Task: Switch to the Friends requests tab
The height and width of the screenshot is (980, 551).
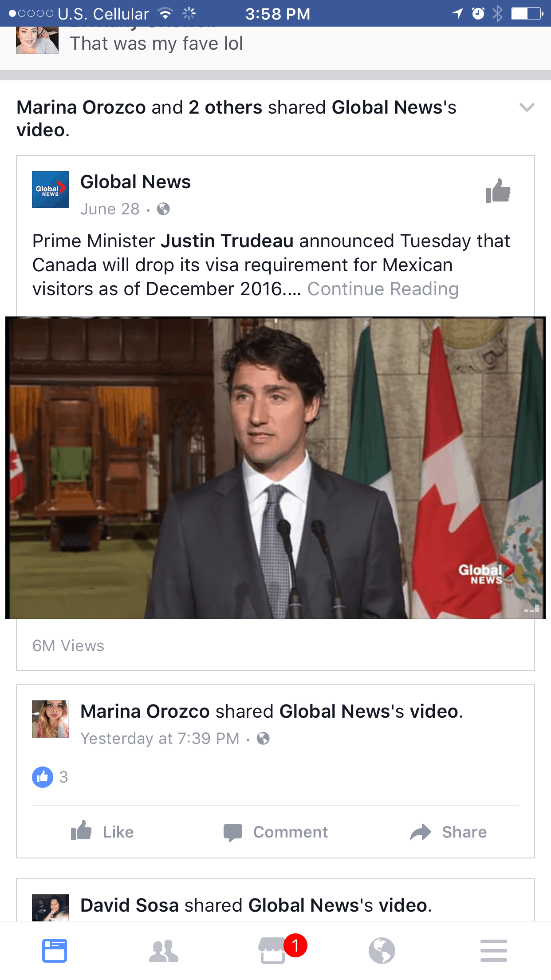Action: [x=164, y=951]
